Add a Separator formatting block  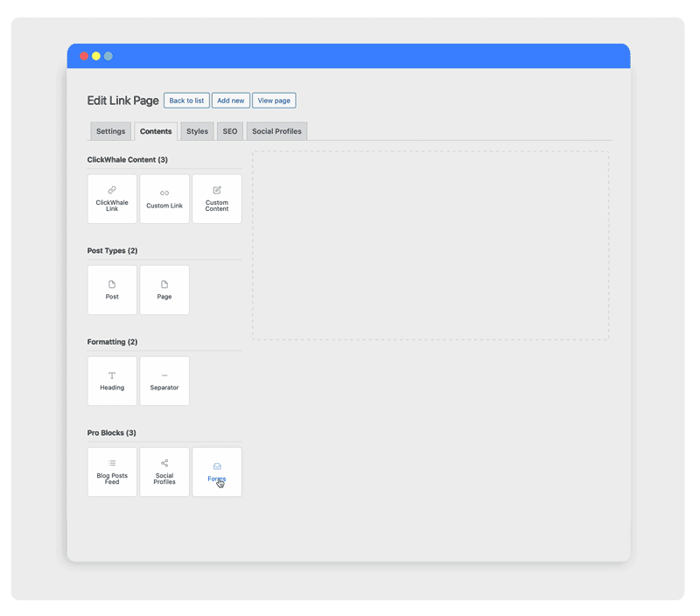164,381
